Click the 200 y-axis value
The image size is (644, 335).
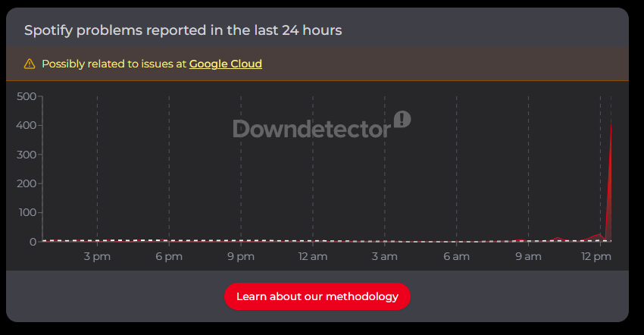click(27, 183)
